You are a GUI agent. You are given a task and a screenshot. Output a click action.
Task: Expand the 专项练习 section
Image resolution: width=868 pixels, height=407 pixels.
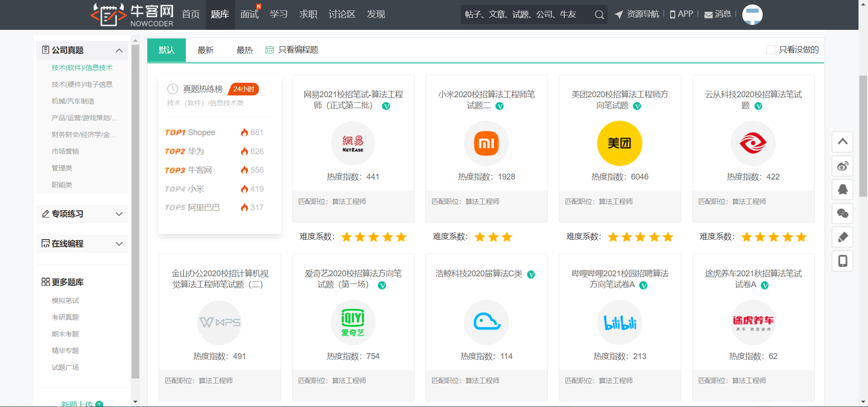click(x=119, y=214)
